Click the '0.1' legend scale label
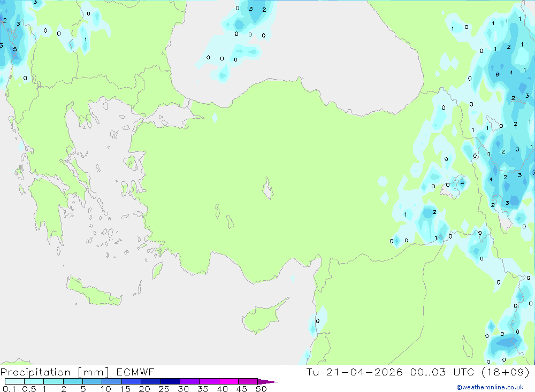The image size is (535, 392). point(9,389)
